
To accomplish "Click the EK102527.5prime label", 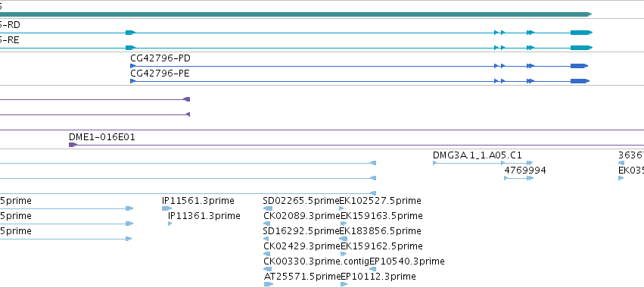I will (381, 201).
